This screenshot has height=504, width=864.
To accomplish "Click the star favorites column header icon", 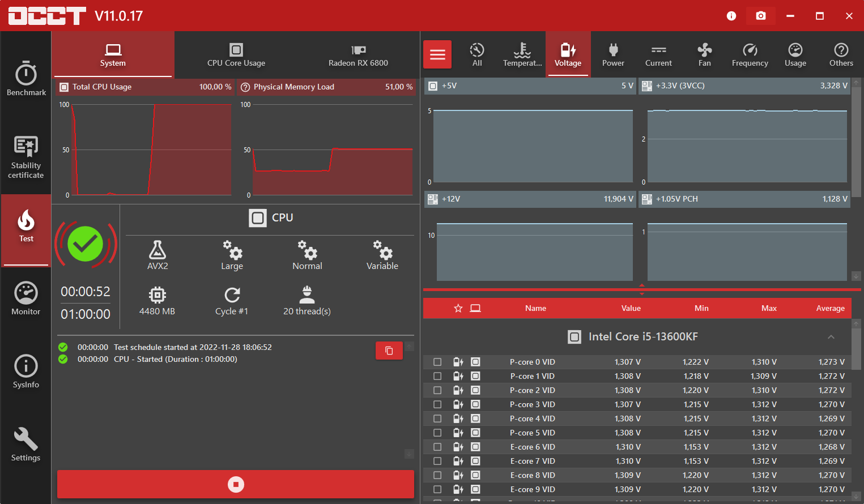I will [x=458, y=308].
